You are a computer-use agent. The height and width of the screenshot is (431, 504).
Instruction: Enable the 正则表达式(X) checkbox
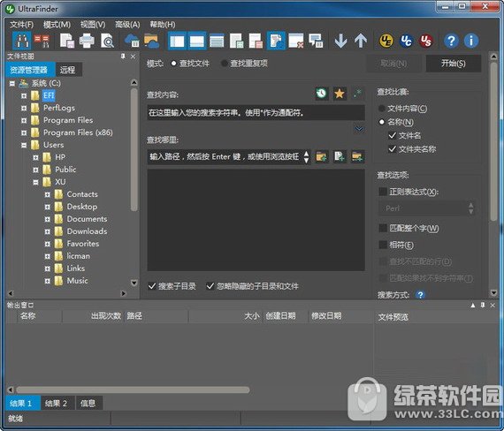pyautogui.click(x=383, y=192)
